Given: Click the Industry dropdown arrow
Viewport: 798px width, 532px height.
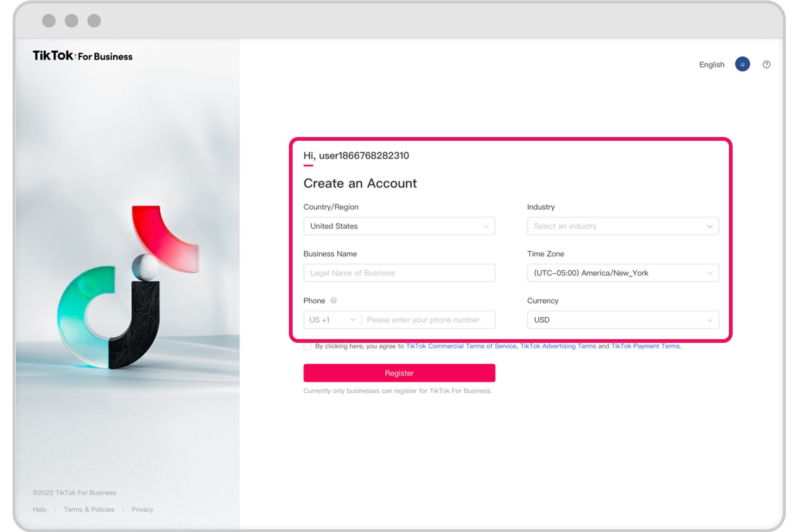Looking at the screenshot, I should click(x=710, y=226).
